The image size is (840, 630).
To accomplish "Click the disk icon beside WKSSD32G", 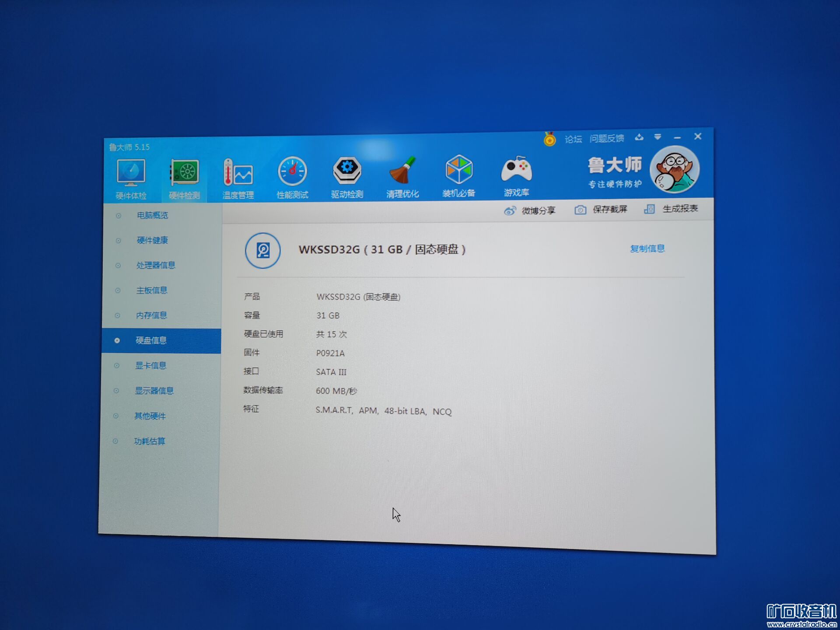I will (x=262, y=250).
